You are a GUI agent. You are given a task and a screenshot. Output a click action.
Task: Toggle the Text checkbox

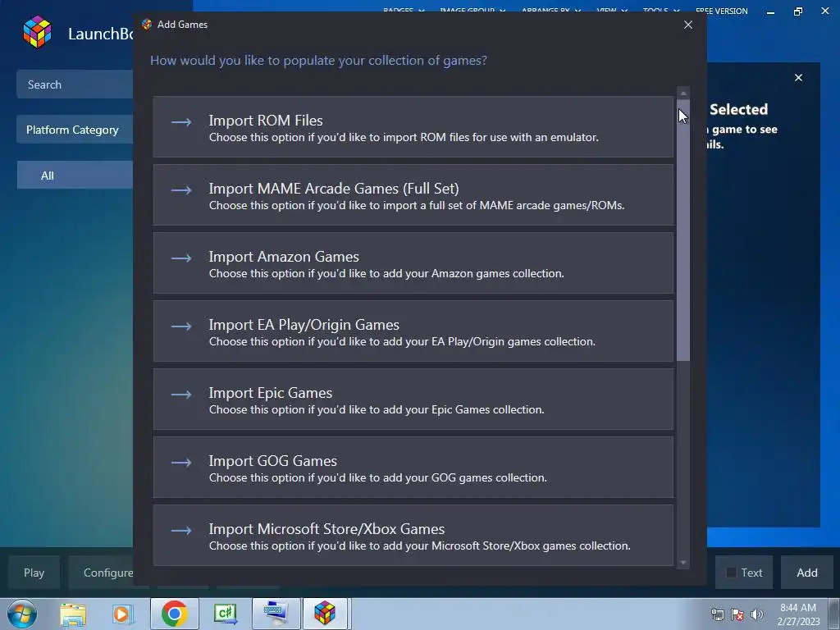pos(731,573)
